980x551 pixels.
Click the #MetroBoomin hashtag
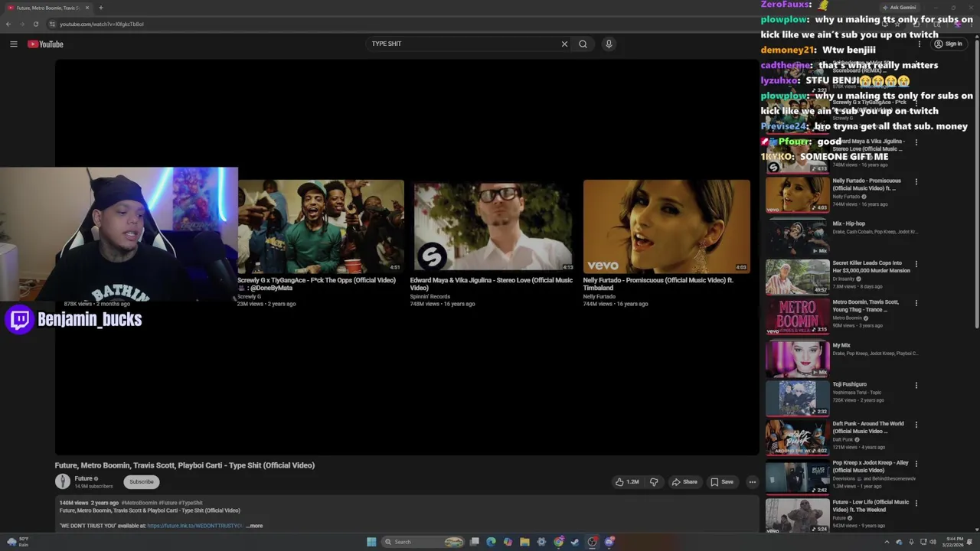[x=139, y=503]
